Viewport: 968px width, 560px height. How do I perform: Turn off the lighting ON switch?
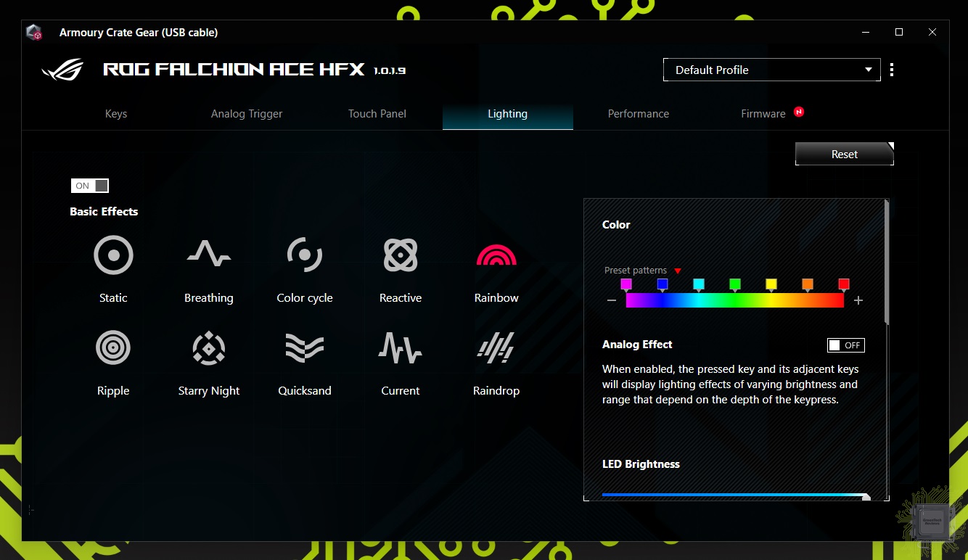[90, 186]
